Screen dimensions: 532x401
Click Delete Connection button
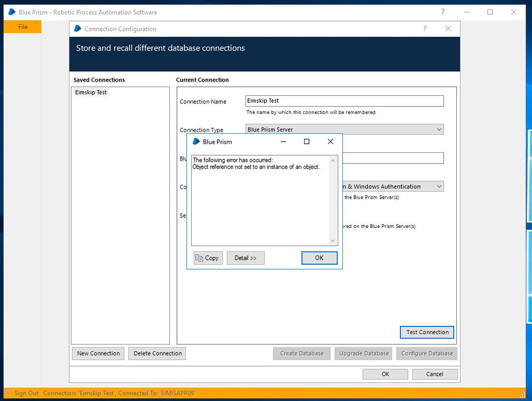tap(158, 353)
